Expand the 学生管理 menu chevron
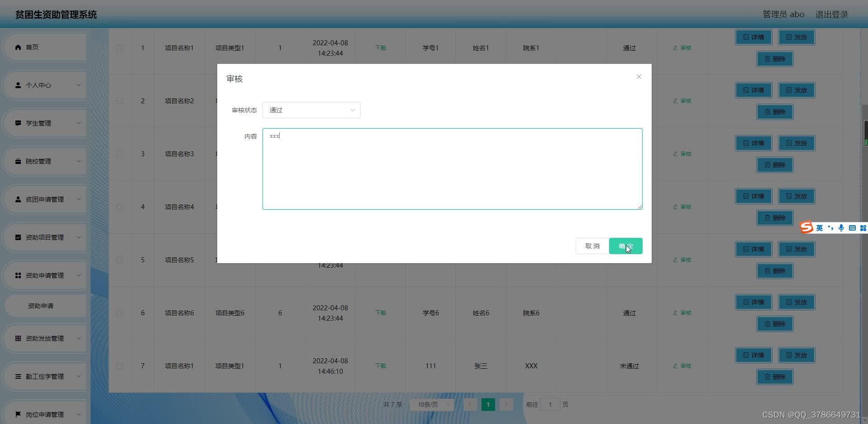The image size is (868, 424). 79,123
